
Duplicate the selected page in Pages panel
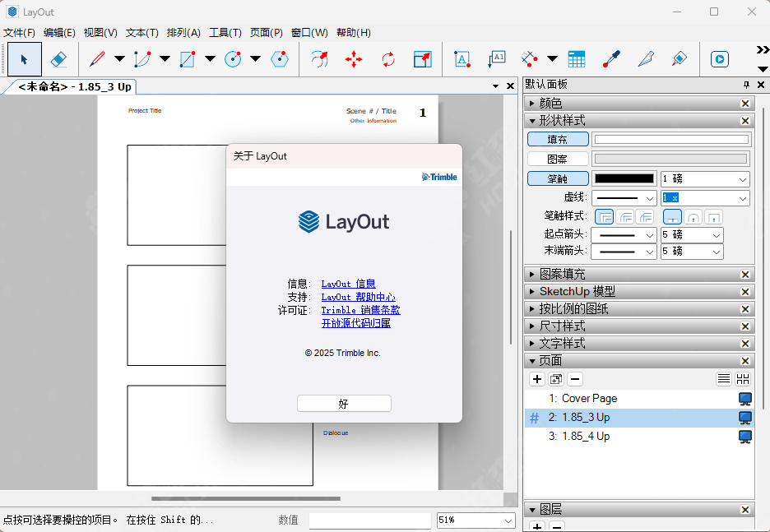coord(556,379)
